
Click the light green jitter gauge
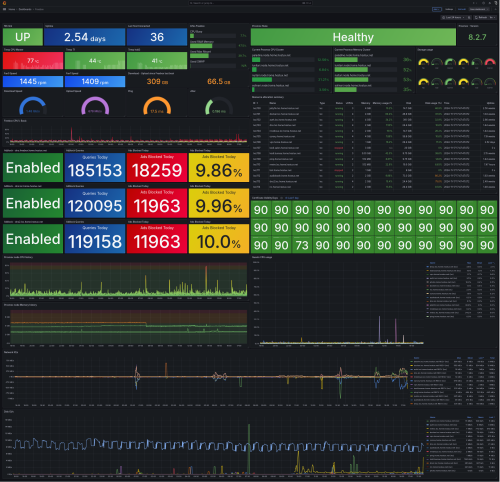pos(219,106)
